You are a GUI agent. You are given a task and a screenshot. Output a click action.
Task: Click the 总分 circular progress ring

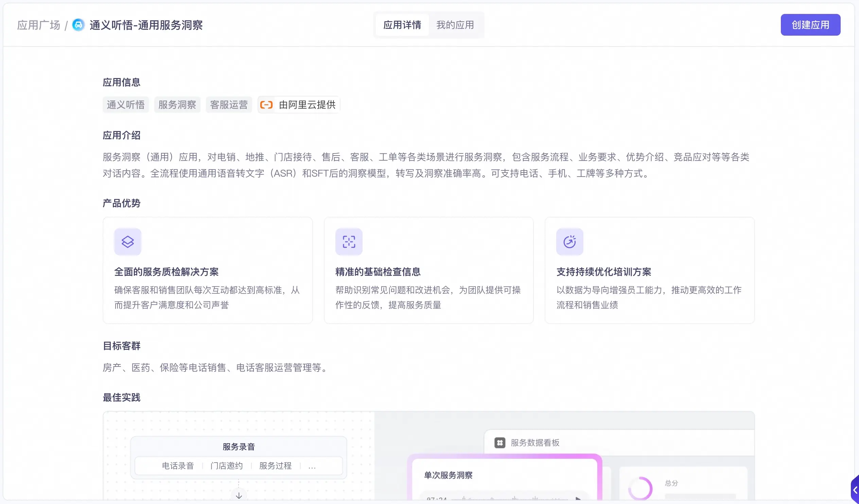tap(640, 489)
